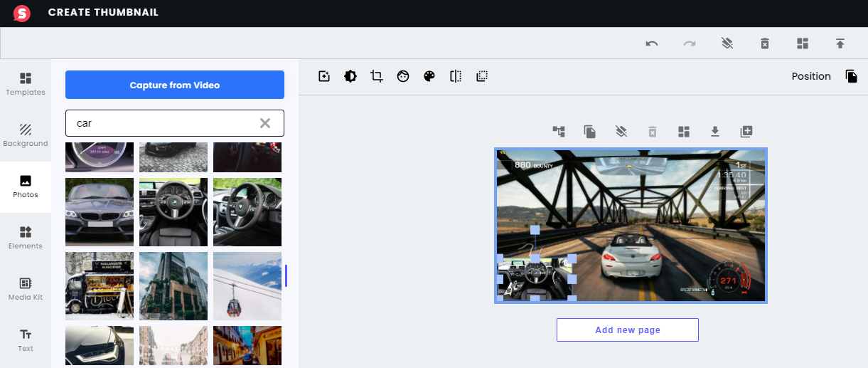Click template layout icon above canvas

pos(684,131)
